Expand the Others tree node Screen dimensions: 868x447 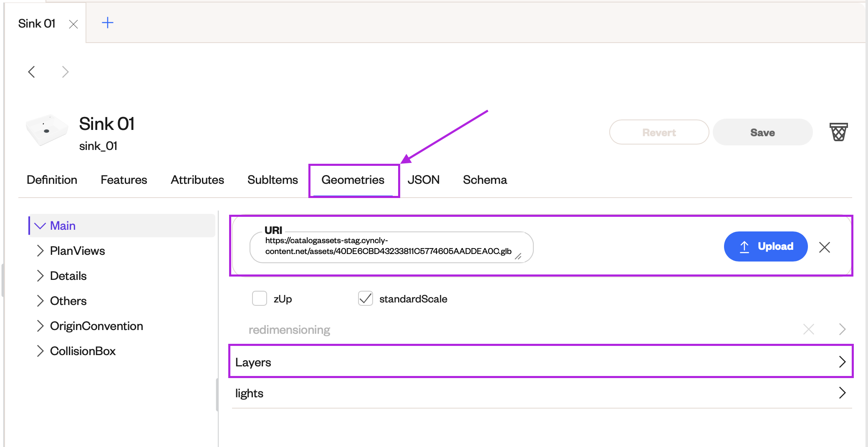click(x=40, y=301)
